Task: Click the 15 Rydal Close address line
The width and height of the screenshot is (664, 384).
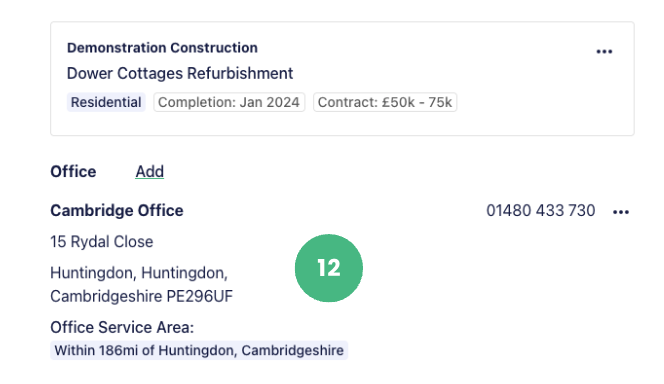Action: (102, 242)
